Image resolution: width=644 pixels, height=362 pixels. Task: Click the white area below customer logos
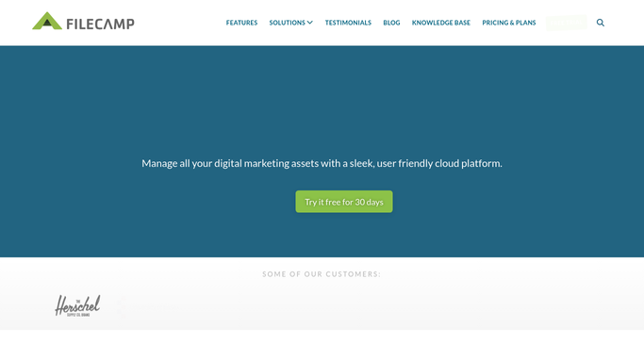coord(322,346)
